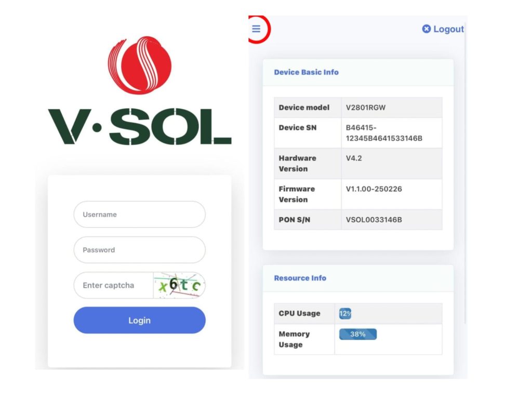This screenshot has height=399, width=532.
Task: Click the firmware version V1.1.00-250226
Action: (374, 189)
